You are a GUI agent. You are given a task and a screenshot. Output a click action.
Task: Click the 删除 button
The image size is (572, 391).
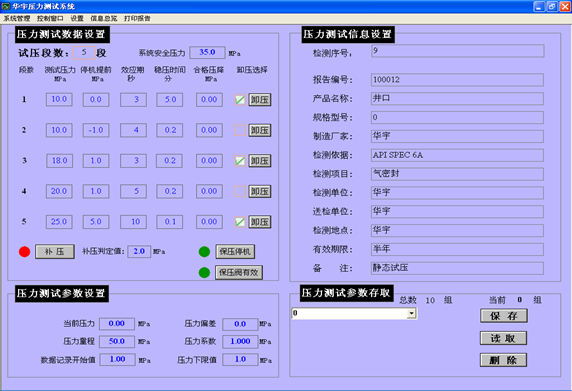[x=503, y=360]
